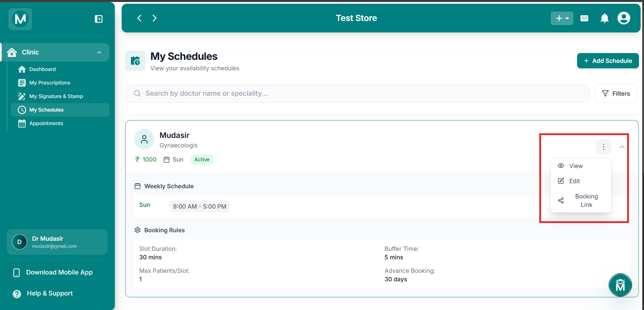This screenshot has width=644, height=310.
Task: Click the Add Schedule button
Action: [x=608, y=61]
